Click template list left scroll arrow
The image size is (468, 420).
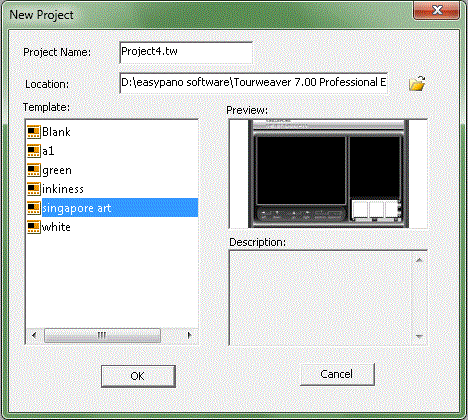coord(34,335)
